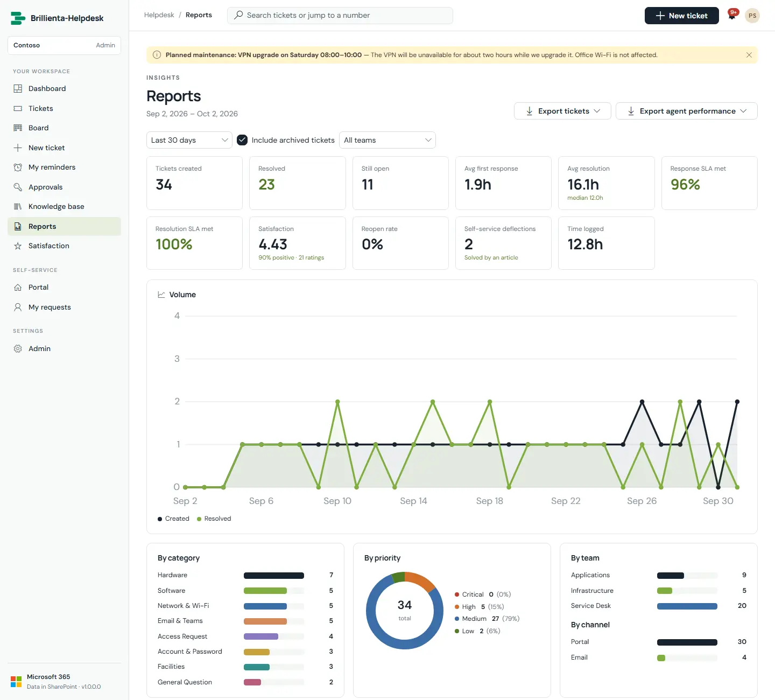Go to Knowledge base page
This screenshot has height=700, width=775.
(64, 207)
